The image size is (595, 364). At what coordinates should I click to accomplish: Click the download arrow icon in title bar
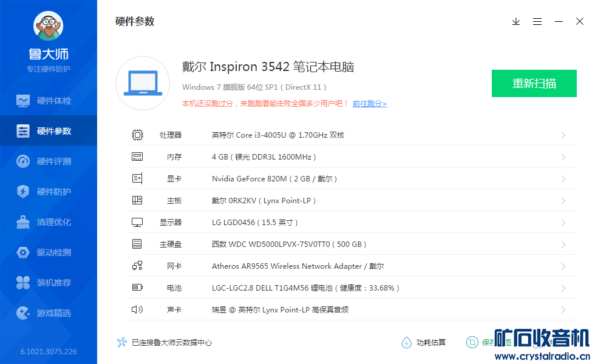(x=516, y=22)
